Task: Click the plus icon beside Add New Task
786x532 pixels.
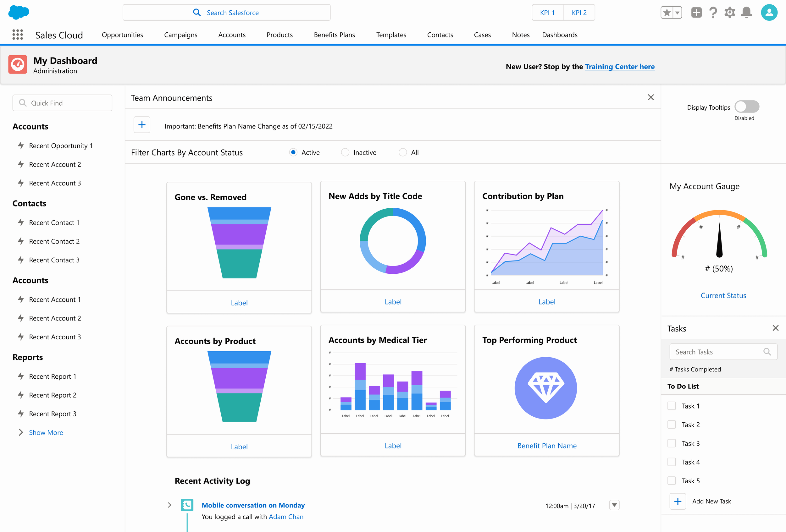Action: [678, 501]
